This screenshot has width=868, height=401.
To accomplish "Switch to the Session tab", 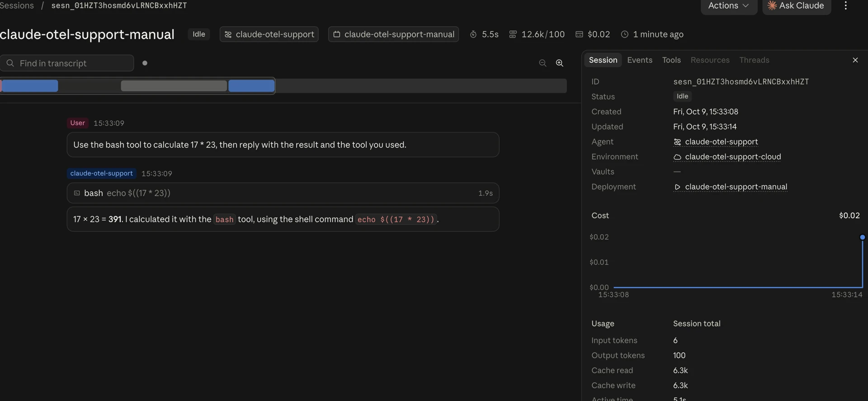I will pos(603,60).
